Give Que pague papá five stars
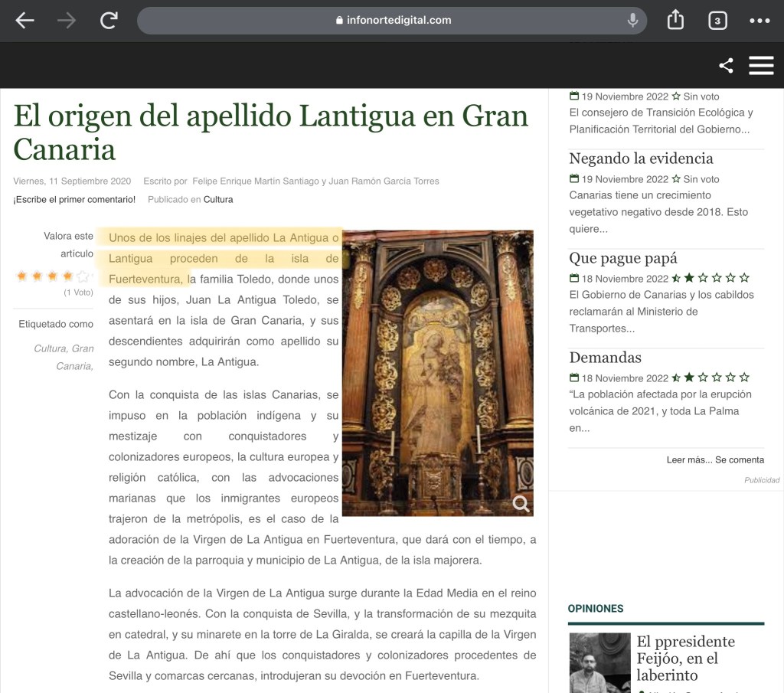The width and height of the screenshot is (784, 693). coord(744,279)
